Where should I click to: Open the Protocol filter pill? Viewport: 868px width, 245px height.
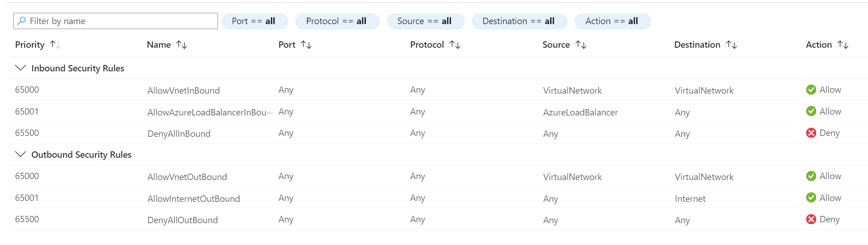[x=337, y=21]
